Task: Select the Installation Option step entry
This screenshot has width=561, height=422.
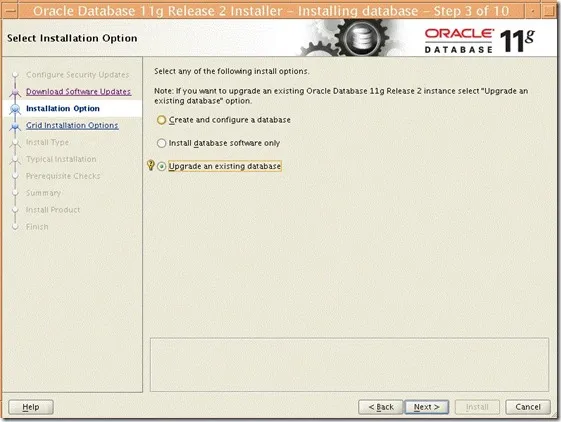Action: click(63, 108)
